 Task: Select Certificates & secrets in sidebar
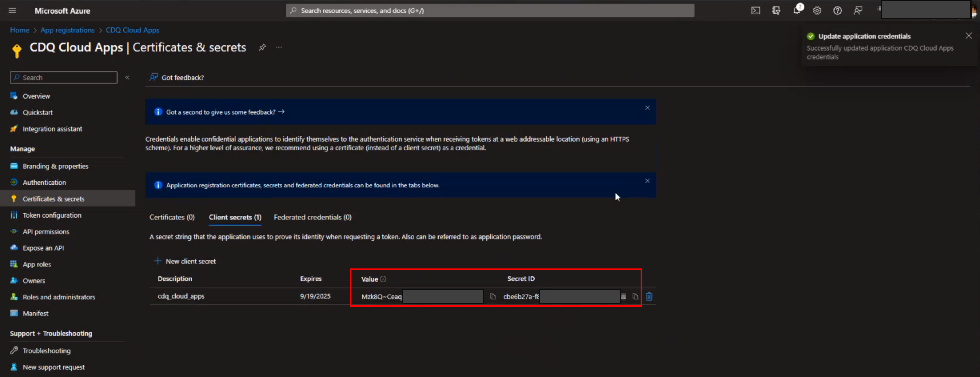tap(68, 198)
